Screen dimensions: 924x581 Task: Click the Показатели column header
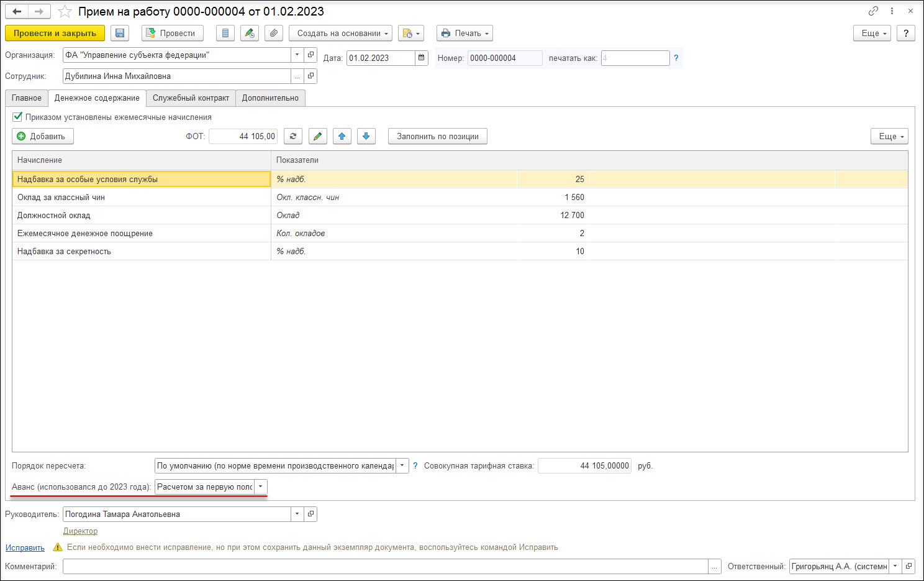(x=589, y=160)
